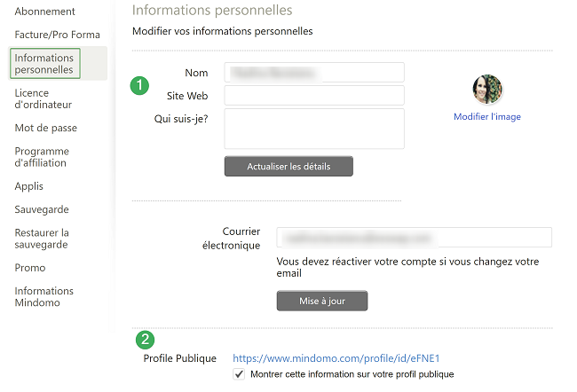The width and height of the screenshot is (577, 392).
Task: Open the Abonnement section
Action: [x=44, y=12]
